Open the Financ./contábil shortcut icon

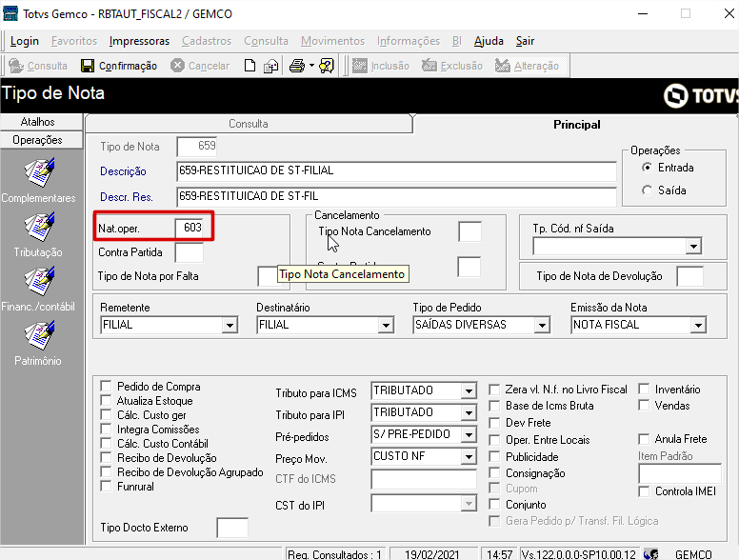tap(39, 281)
